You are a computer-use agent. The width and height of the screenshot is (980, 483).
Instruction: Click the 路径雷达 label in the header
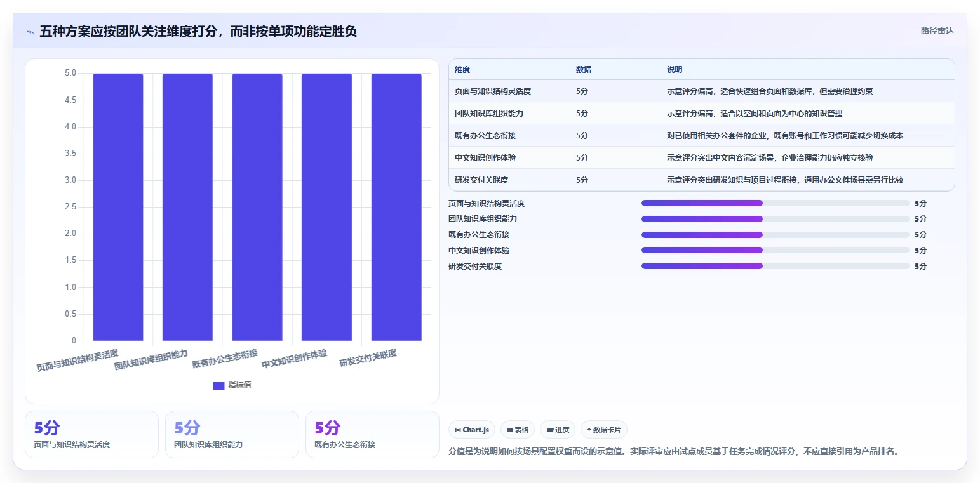point(937,30)
